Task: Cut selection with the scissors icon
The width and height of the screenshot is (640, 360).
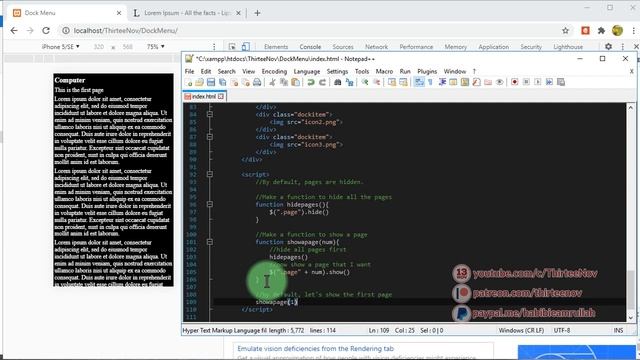Action: pyautogui.click(x=272, y=82)
